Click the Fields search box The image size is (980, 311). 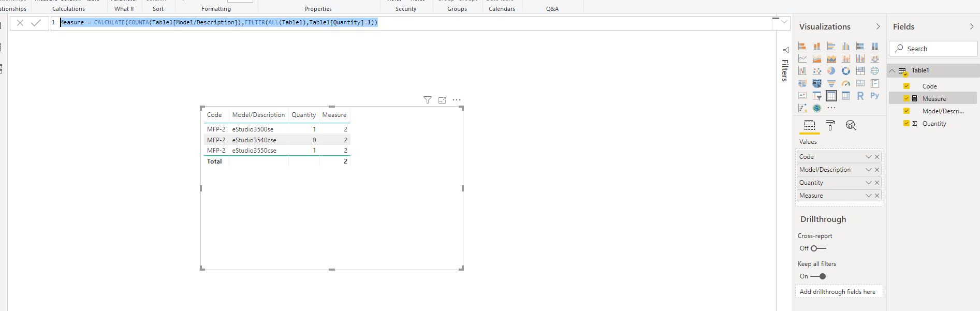933,49
